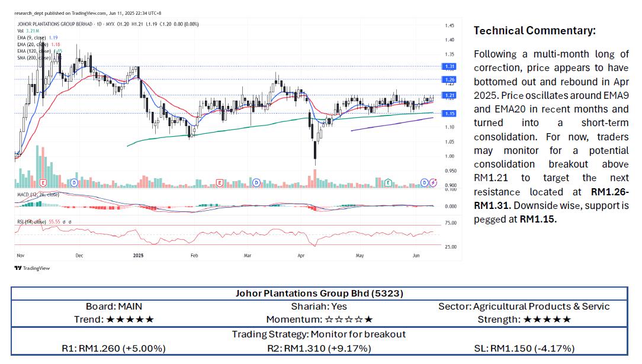642x364 pixels.
Task: Click the EMA (20, close) legend entry
Action: (x=38, y=44)
